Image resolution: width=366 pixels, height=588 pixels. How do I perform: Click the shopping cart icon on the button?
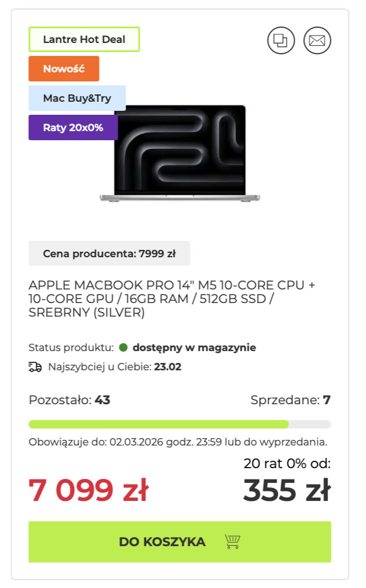tap(232, 542)
